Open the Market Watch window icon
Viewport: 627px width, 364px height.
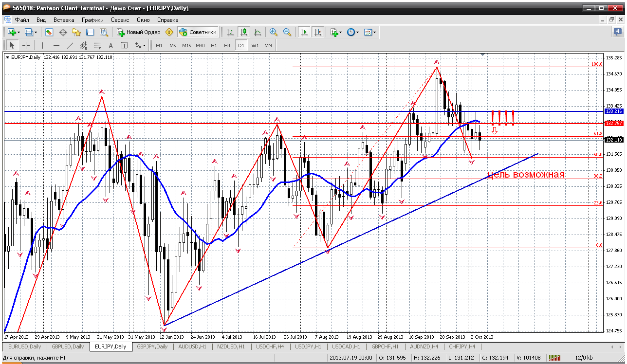pos(49,32)
